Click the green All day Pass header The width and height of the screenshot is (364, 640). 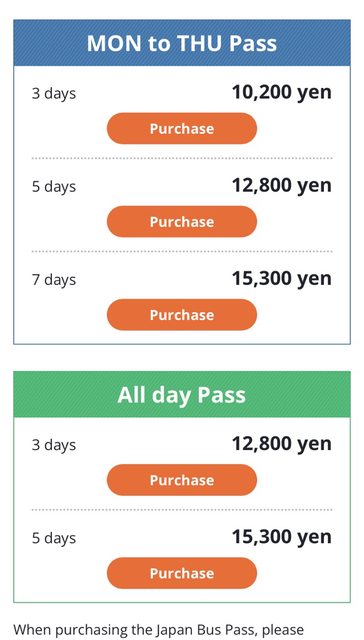[x=182, y=394]
